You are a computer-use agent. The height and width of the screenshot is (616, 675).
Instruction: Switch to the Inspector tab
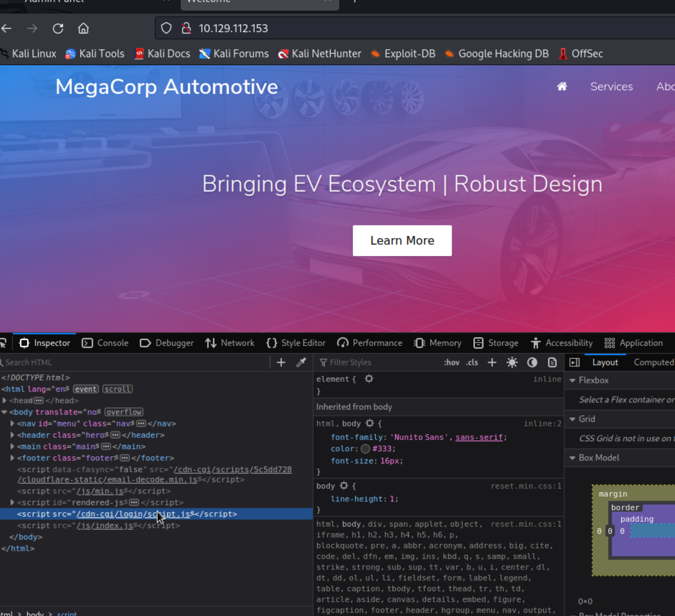pyautogui.click(x=44, y=343)
